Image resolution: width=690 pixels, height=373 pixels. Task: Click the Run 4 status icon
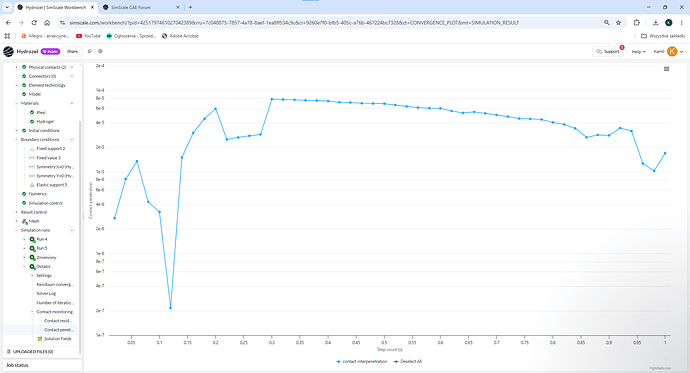(x=32, y=239)
